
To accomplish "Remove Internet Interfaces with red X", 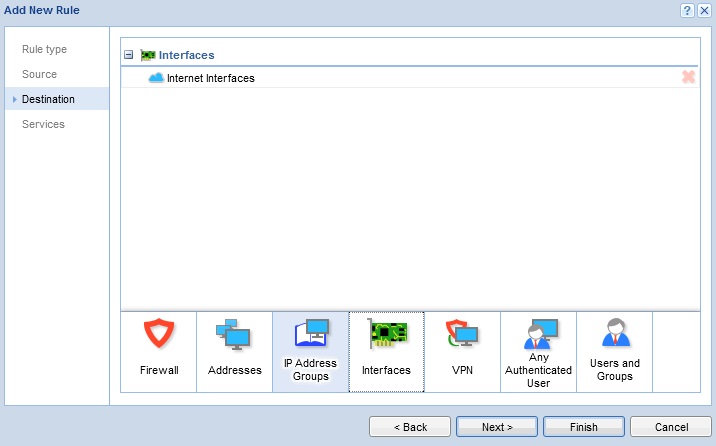I will (688, 78).
